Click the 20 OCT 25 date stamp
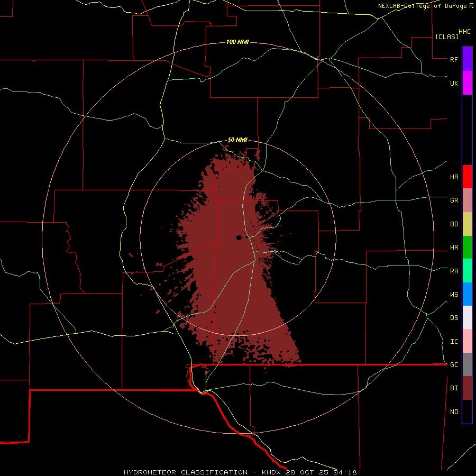Image resolution: width=476 pixels, height=476 pixels. point(307,472)
